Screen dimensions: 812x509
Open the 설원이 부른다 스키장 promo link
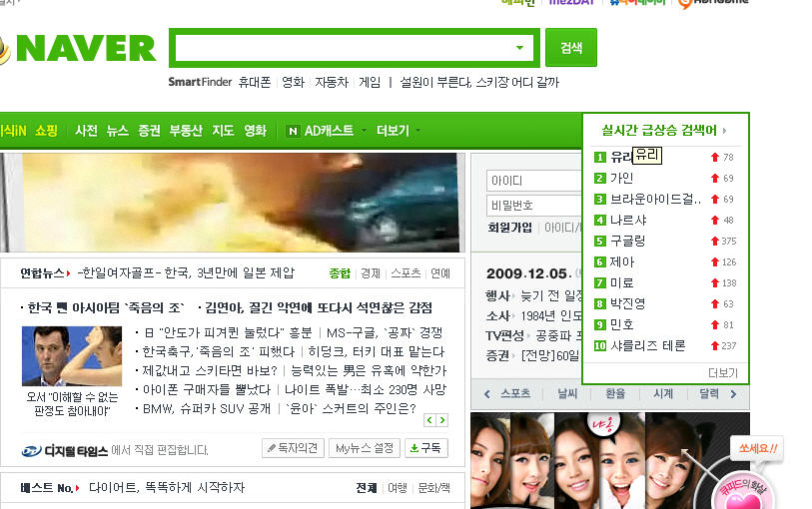(x=479, y=82)
